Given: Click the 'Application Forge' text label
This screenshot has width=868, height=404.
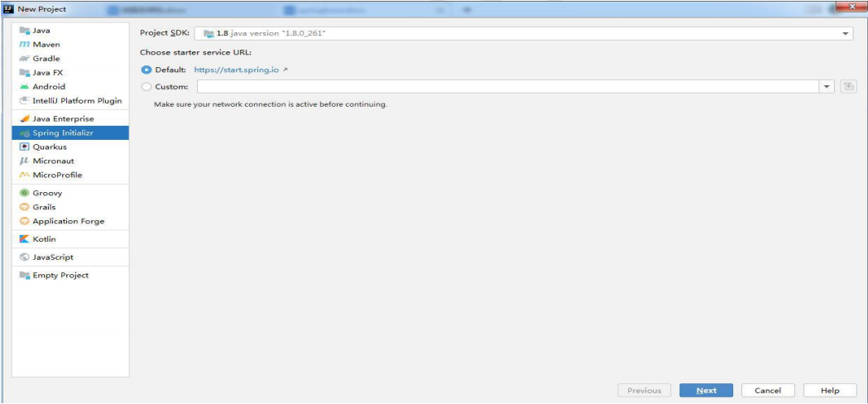Looking at the screenshot, I should 69,221.
